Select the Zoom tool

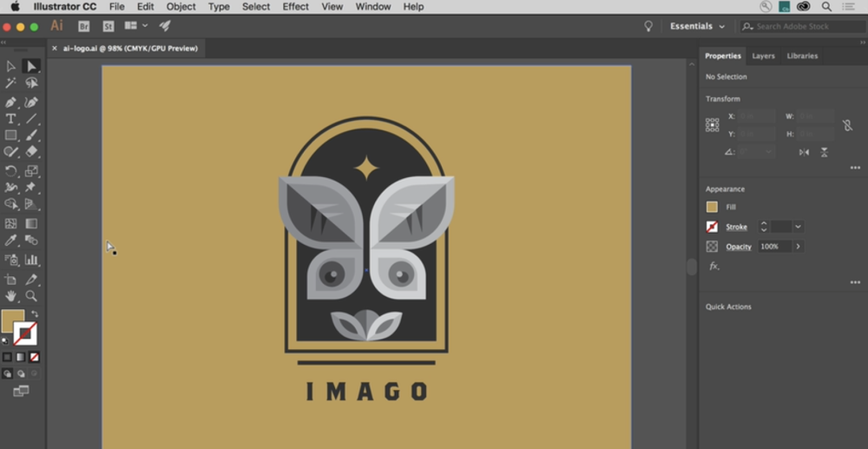click(x=31, y=296)
